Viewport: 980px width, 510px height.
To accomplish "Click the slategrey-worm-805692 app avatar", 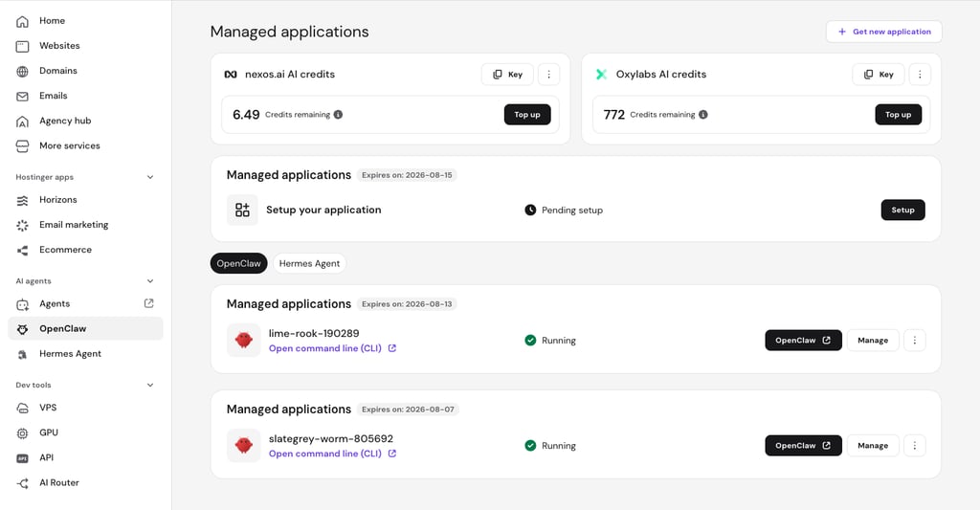I will pos(244,446).
